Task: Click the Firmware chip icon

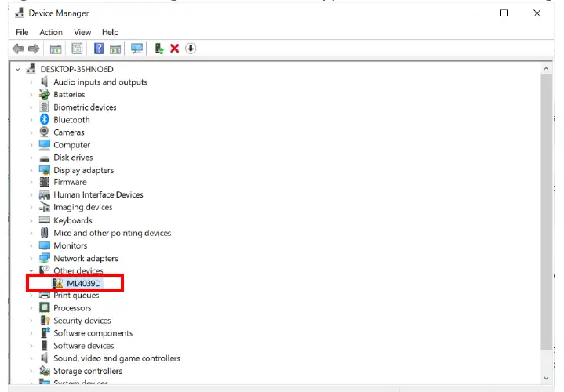Action: click(44, 182)
